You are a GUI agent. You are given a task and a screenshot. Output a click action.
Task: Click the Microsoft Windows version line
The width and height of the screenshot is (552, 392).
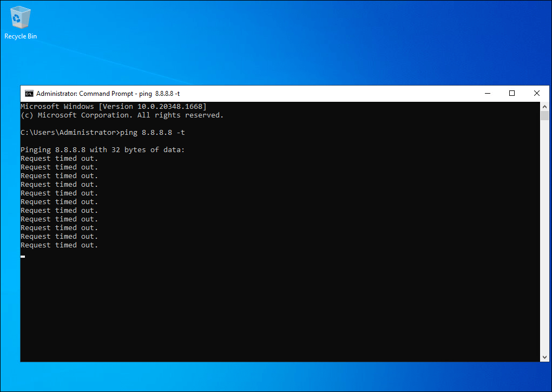coord(114,107)
